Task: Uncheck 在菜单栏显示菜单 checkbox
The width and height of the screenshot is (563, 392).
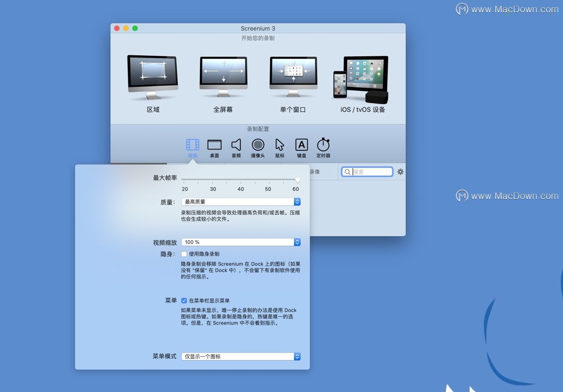Action: click(x=184, y=301)
